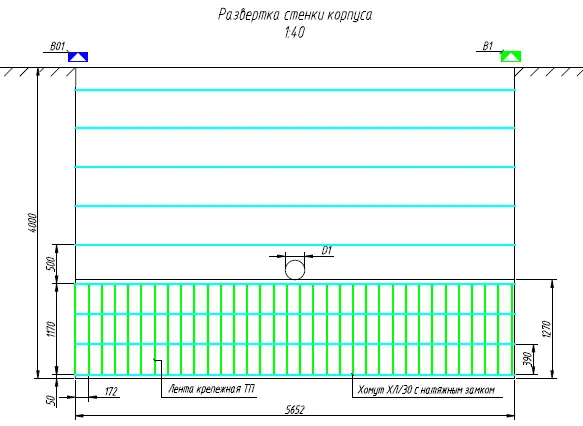Image resolution: width=583 pixels, height=426 pixels.
Task: Select the B01 marker text label
Action: pyautogui.click(x=58, y=46)
